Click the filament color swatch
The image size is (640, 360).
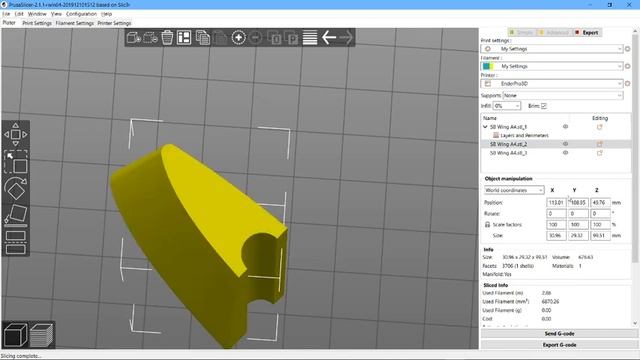(488, 66)
